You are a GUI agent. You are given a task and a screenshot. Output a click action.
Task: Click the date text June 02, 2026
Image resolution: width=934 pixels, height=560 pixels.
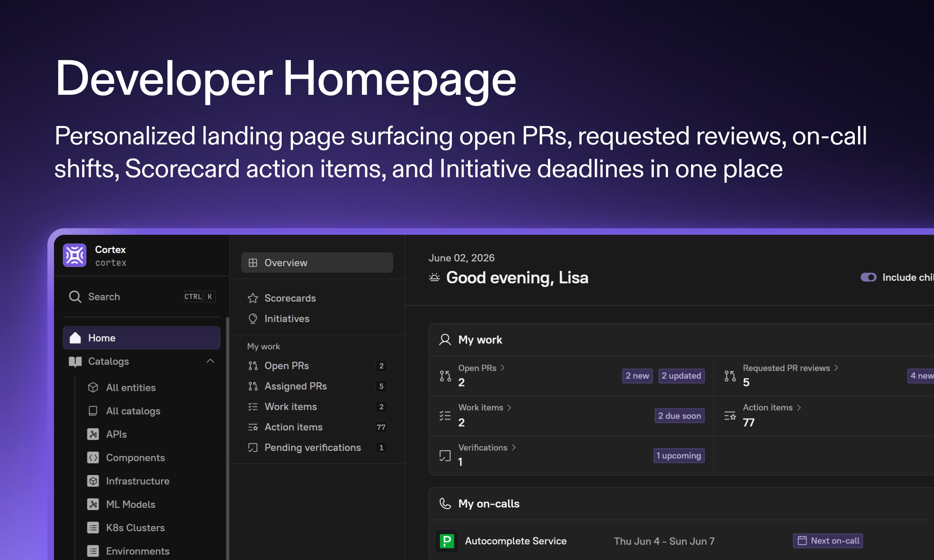(461, 258)
